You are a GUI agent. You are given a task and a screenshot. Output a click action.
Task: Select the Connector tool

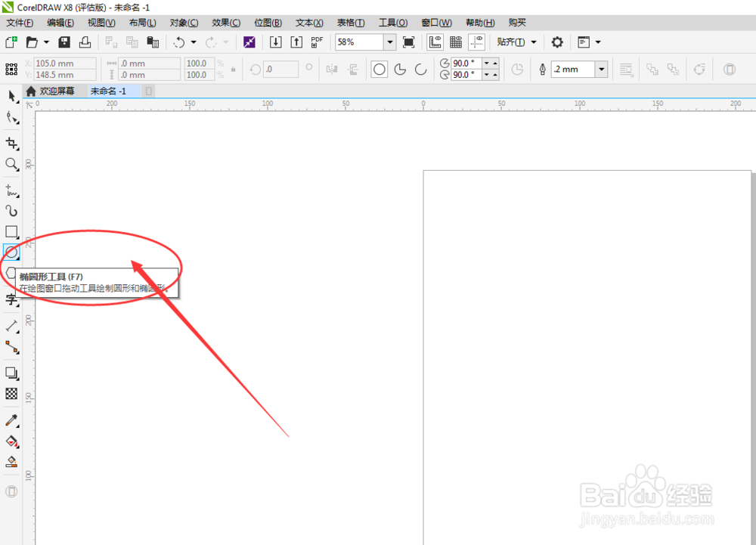pyautogui.click(x=12, y=347)
